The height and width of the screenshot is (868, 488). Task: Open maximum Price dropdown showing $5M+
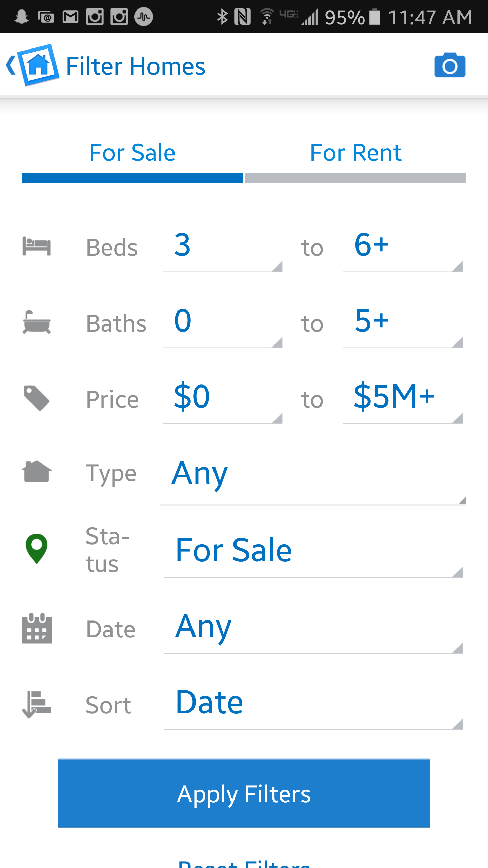(403, 399)
